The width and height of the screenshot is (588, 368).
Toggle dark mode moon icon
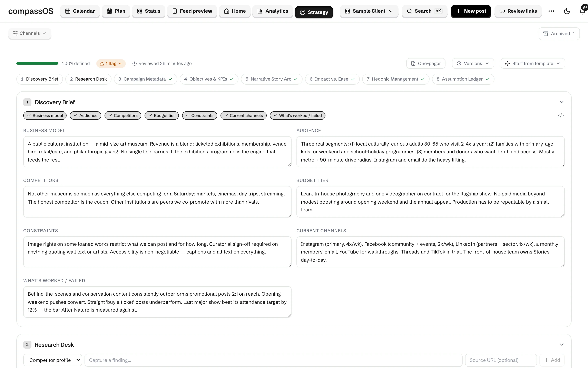pyautogui.click(x=567, y=11)
